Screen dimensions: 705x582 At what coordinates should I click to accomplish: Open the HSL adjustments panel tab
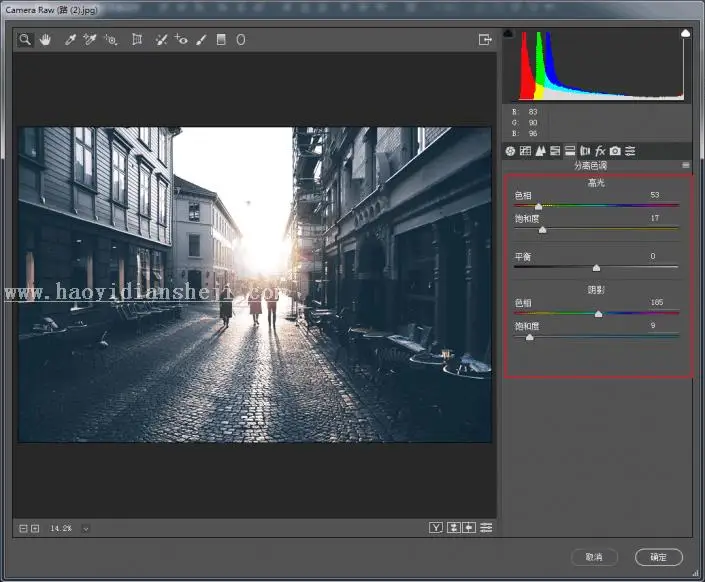(555, 151)
